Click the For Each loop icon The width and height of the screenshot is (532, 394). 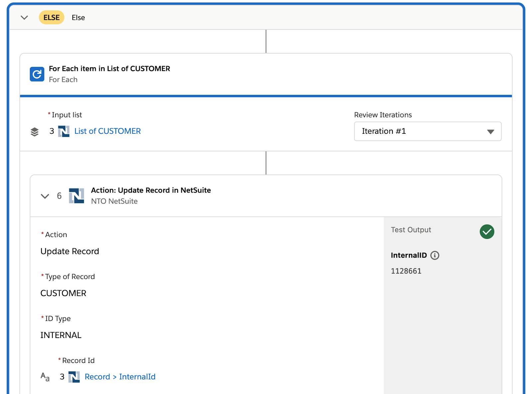coord(37,74)
